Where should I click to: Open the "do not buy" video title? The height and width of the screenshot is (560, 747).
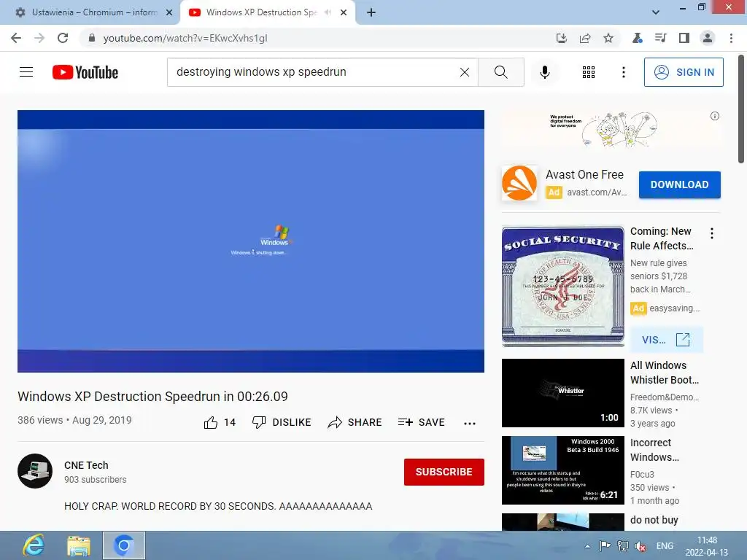[x=654, y=520]
